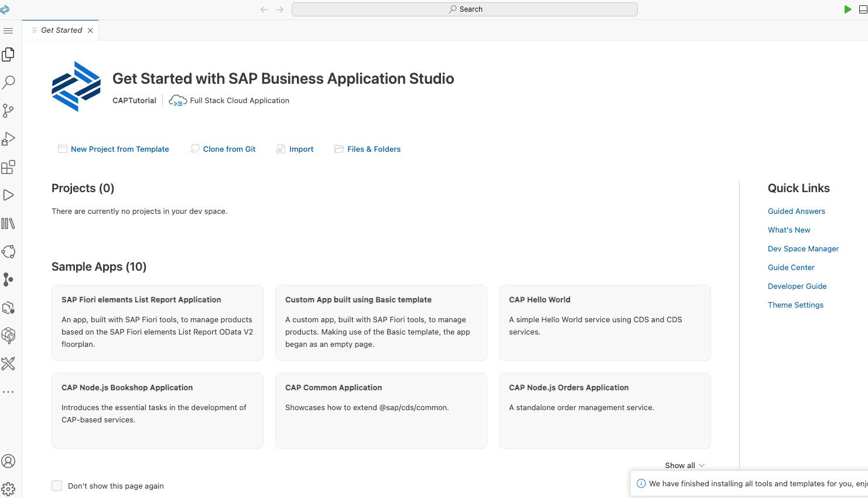Open the Source Control view
Screen dimensions: 868x498
pyautogui.click(x=8, y=111)
